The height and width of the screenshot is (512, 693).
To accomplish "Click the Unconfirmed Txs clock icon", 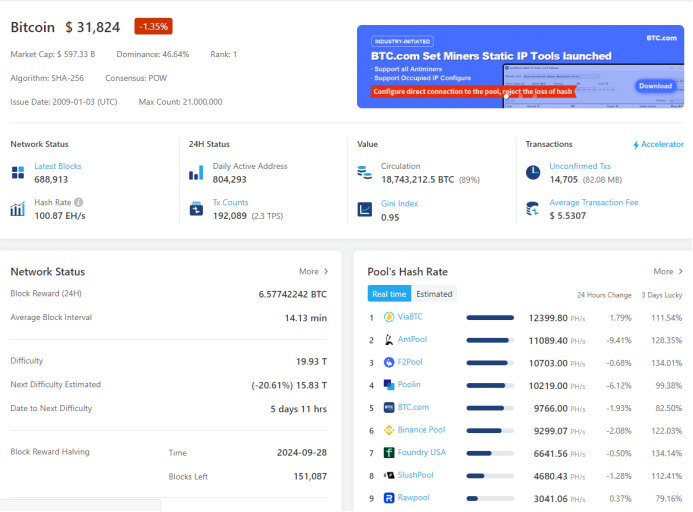I will pyautogui.click(x=533, y=172).
